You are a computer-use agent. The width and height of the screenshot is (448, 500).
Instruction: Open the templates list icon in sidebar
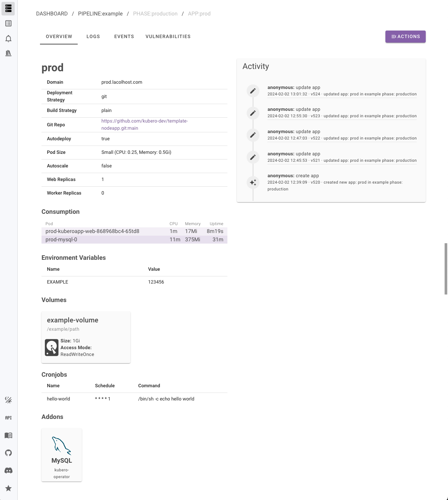[x=8, y=23]
